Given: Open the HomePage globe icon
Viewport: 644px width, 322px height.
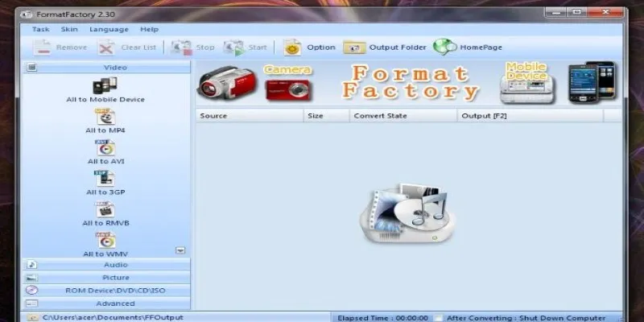Looking at the screenshot, I should 445,47.
